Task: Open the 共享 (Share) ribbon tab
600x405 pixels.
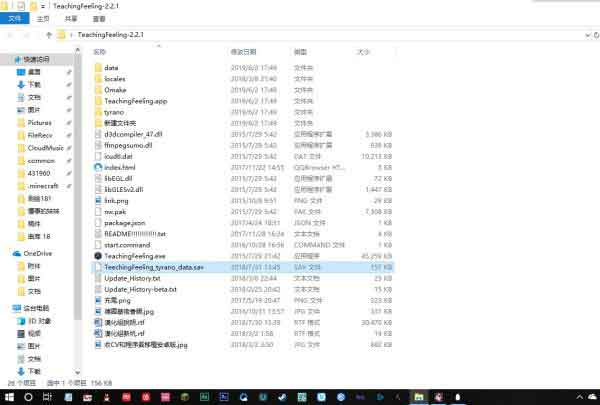Action: pyautogui.click(x=71, y=19)
